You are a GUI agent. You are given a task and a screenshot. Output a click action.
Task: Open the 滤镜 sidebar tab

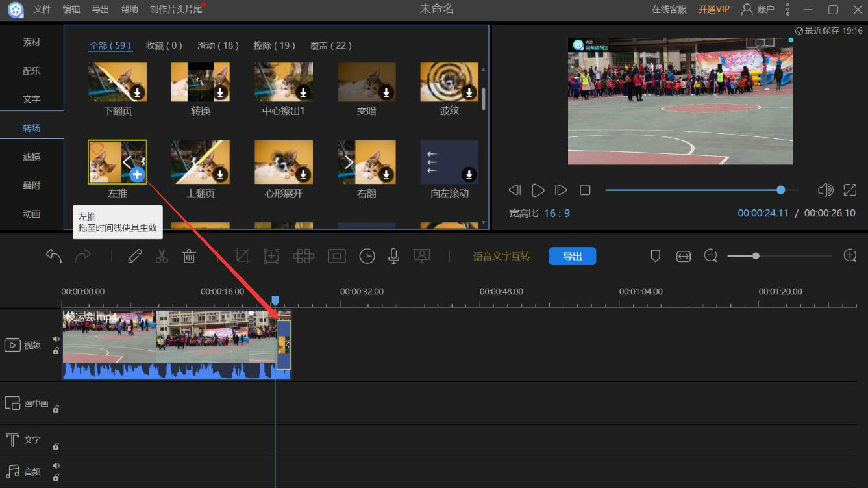click(x=32, y=157)
